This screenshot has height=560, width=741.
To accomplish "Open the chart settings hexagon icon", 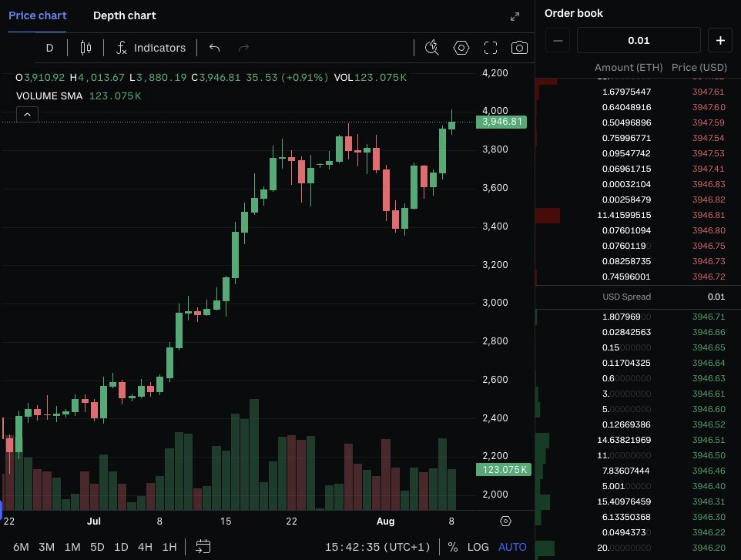I will click(x=461, y=48).
